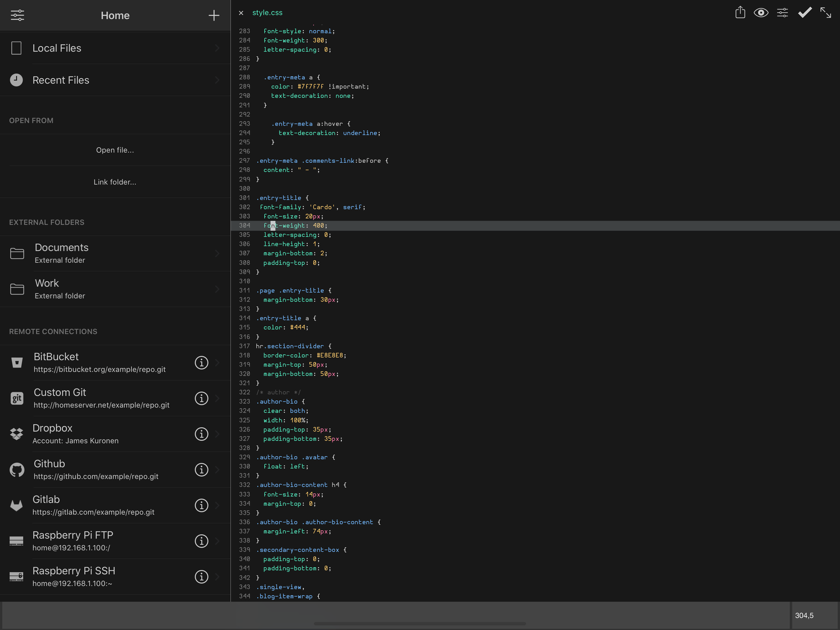Click the checkmark done icon
This screenshot has height=630, width=840.
(x=804, y=13)
